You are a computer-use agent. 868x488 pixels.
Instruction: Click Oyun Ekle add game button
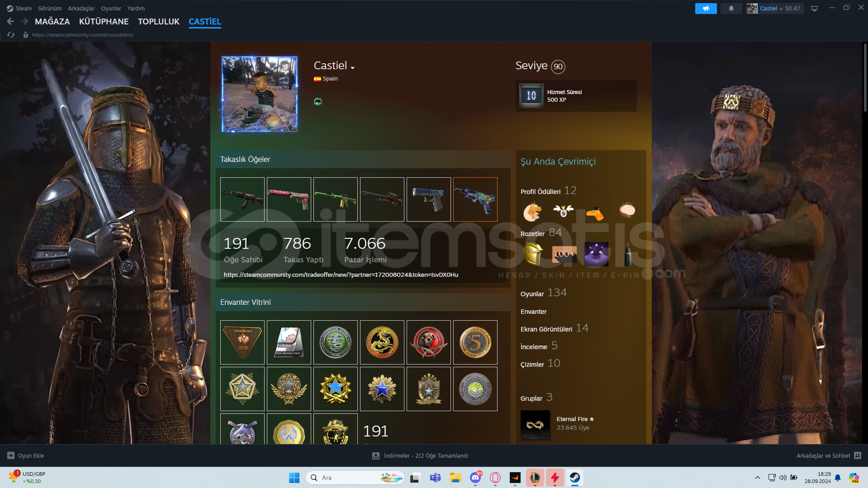pyautogui.click(x=26, y=456)
